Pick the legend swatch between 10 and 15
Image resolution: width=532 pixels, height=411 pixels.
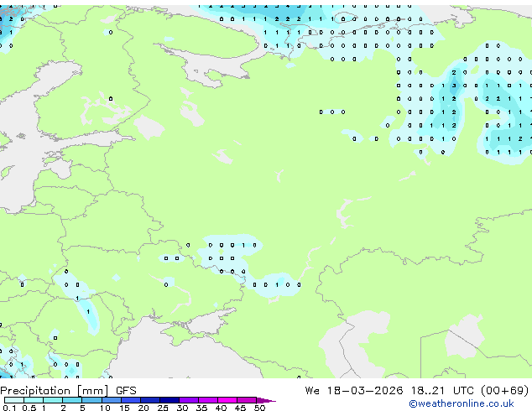pyautogui.click(x=111, y=400)
